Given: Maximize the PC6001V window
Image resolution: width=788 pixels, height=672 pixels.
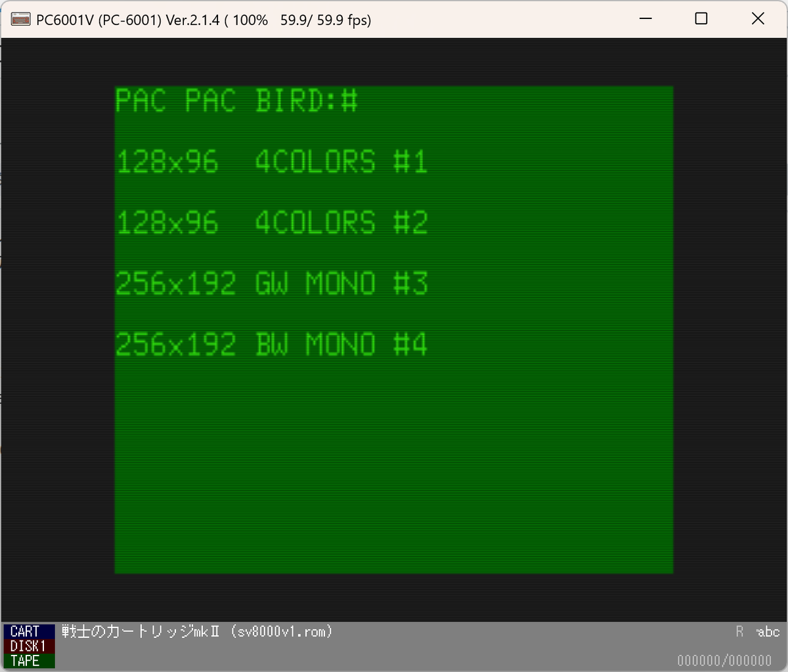Looking at the screenshot, I should coord(701,18).
